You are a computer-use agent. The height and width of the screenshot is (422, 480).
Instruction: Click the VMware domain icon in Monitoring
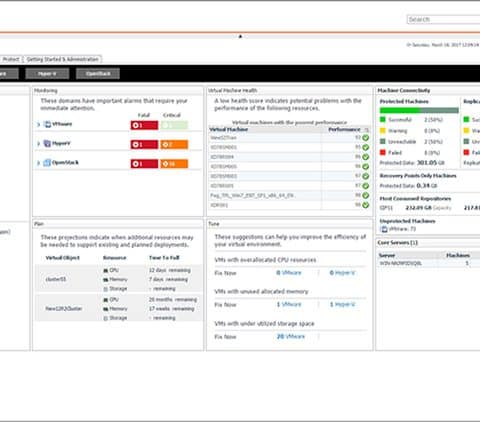[48, 124]
